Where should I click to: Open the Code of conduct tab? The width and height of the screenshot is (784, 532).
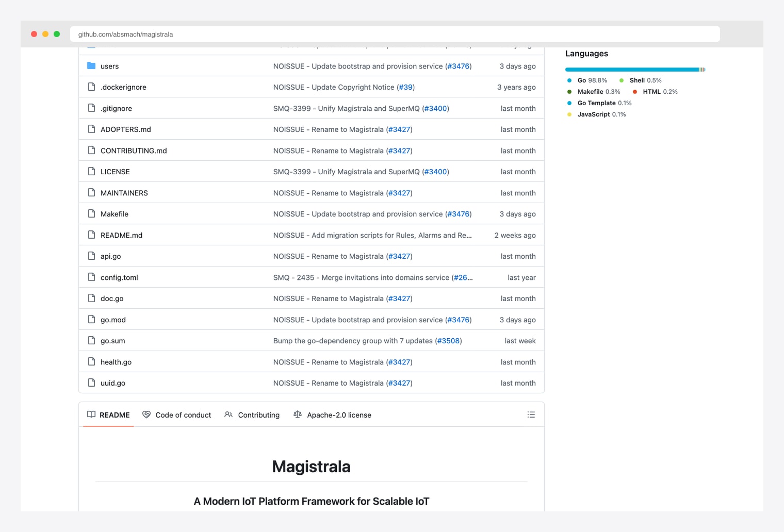point(177,415)
